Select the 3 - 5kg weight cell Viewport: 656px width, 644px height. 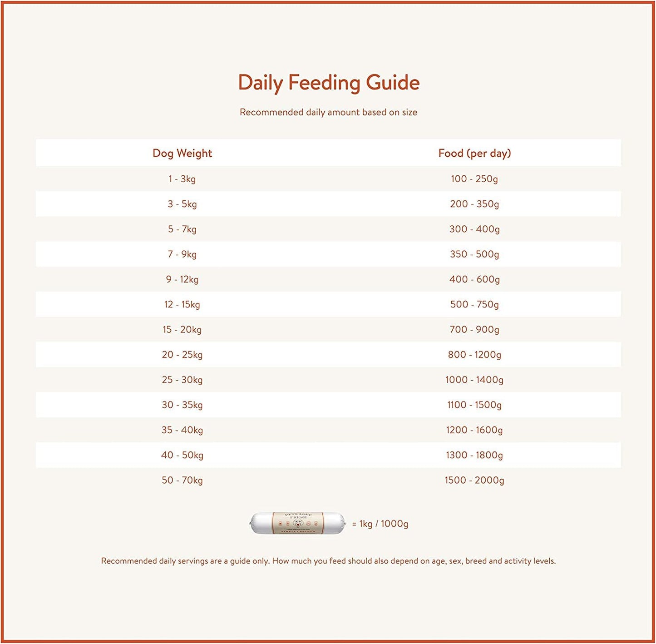(182, 204)
